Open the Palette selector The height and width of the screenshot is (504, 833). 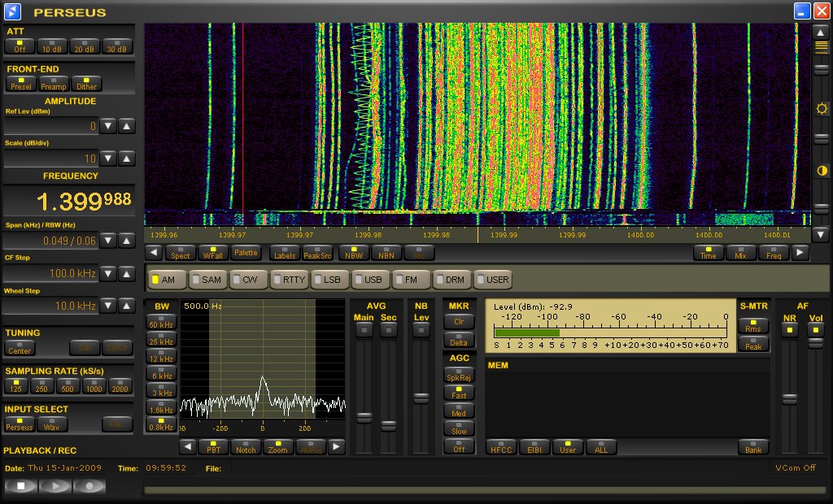click(x=246, y=253)
